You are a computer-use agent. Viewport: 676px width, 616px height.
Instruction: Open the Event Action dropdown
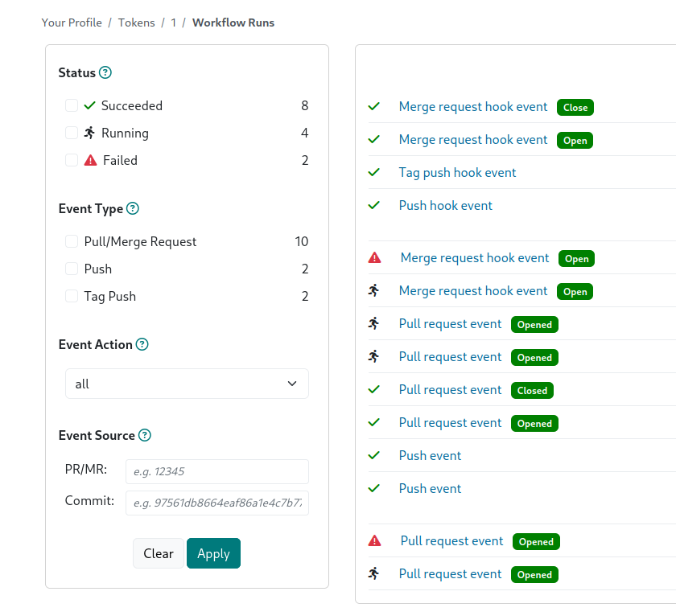click(186, 384)
